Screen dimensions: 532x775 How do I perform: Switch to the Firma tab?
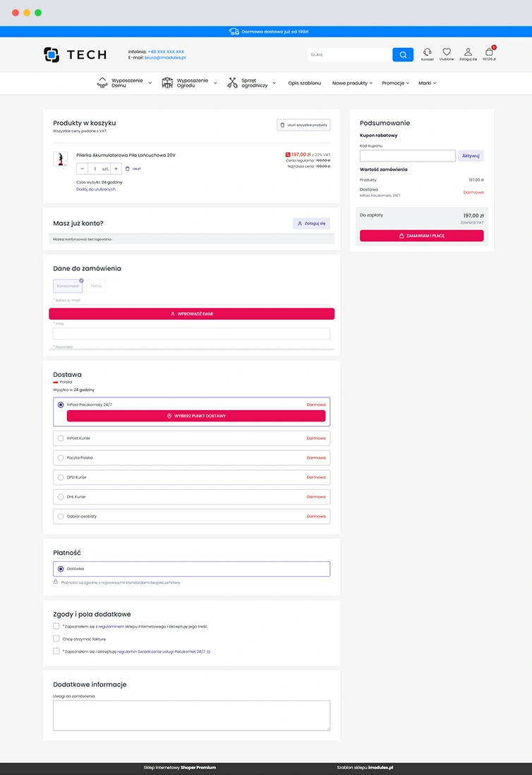click(x=96, y=286)
